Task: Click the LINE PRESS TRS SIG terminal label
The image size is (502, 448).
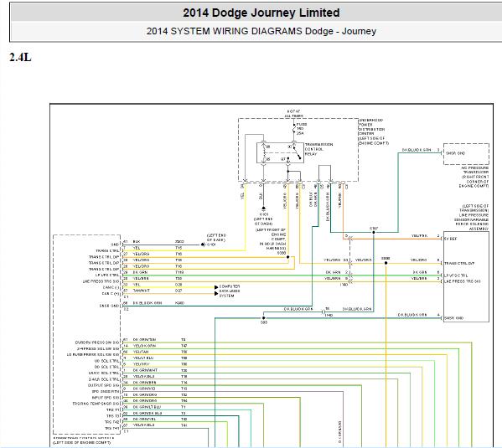Action: pos(463,281)
